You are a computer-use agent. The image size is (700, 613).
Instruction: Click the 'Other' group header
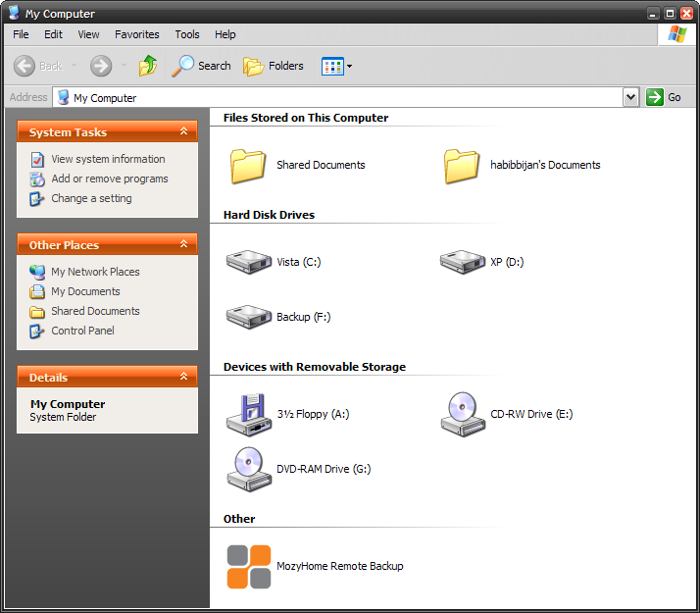pyautogui.click(x=239, y=519)
